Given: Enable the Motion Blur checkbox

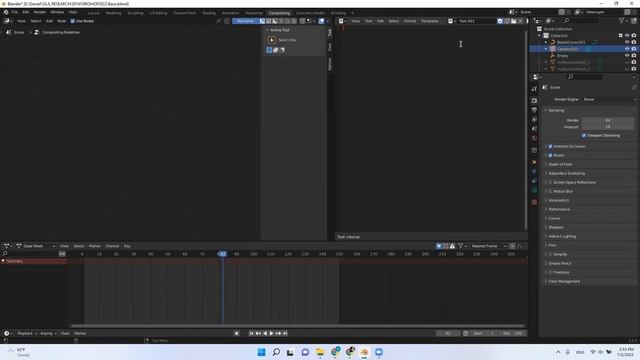Looking at the screenshot, I should tap(550, 191).
